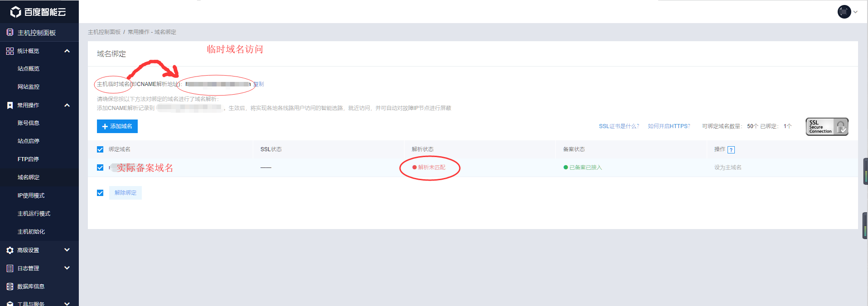Open the SSL证书是什么? link
868x306 pixels.
[619, 126]
